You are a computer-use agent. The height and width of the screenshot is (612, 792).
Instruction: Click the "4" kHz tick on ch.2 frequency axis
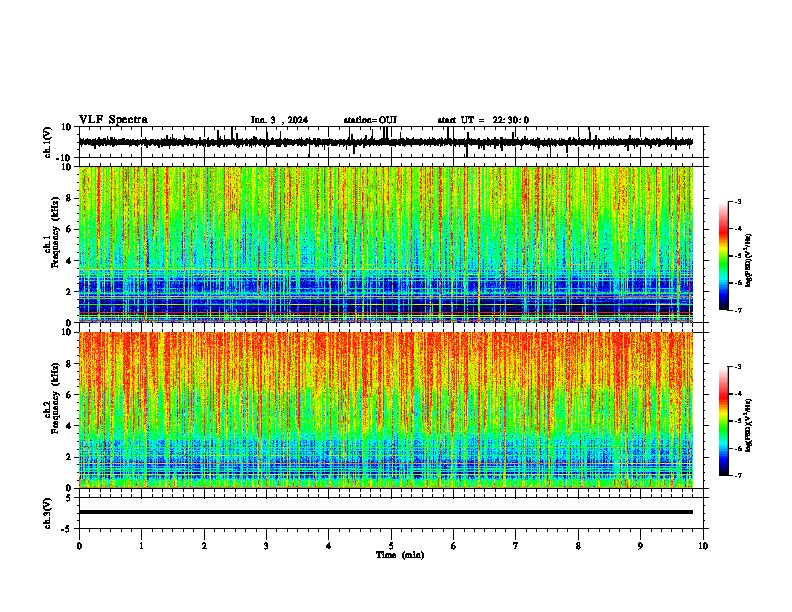pyautogui.click(x=69, y=426)
